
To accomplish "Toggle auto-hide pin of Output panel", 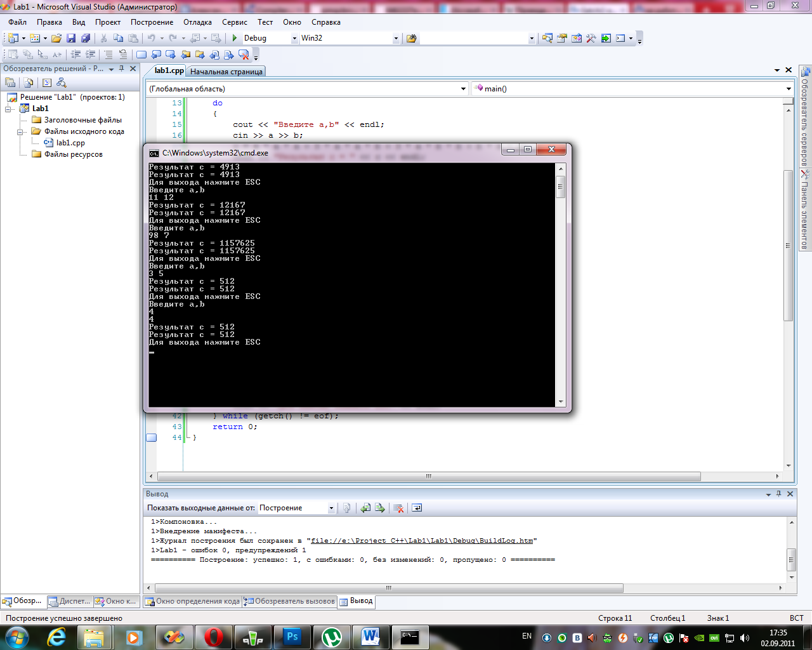I will pyautogui.click(x=779, y=494).
